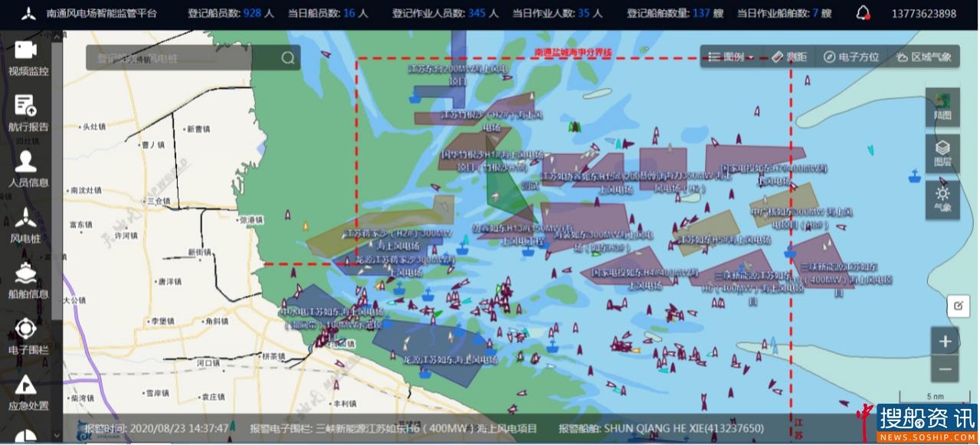
Task: Click the registered crew count 928
Action: tap(253, 14)
